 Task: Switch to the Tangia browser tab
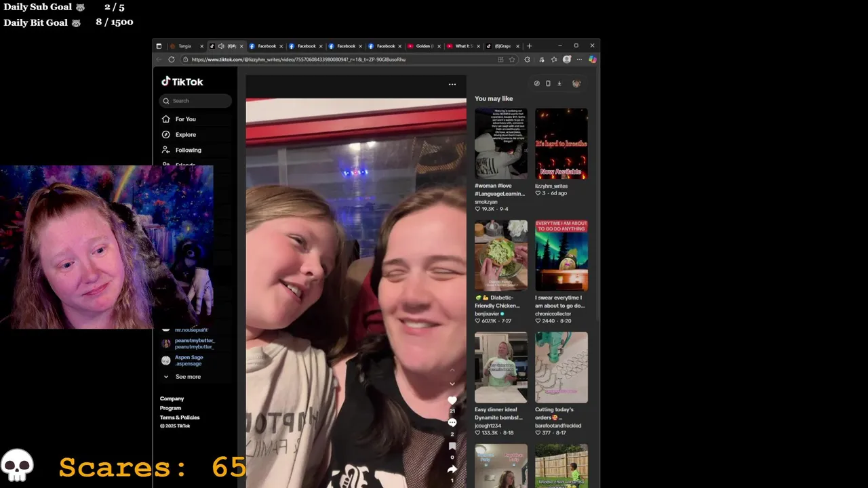pyautogui.click(x=185, y=46)
